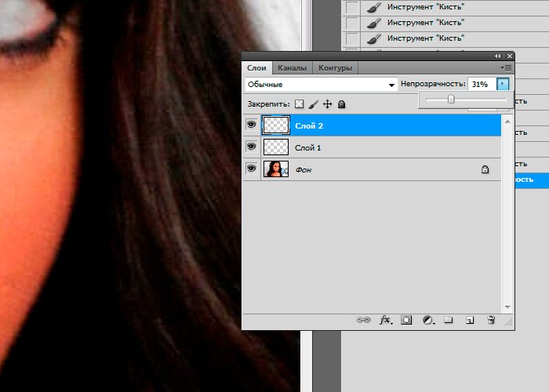Create a new layer group folder
Viewport: 549px width, 392px height.
point(449,320)
